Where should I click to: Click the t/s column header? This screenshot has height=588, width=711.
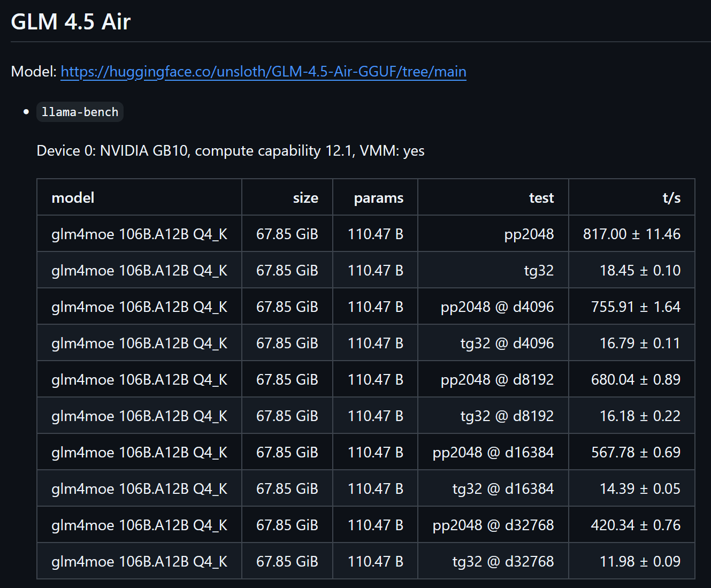coord(671,198)
